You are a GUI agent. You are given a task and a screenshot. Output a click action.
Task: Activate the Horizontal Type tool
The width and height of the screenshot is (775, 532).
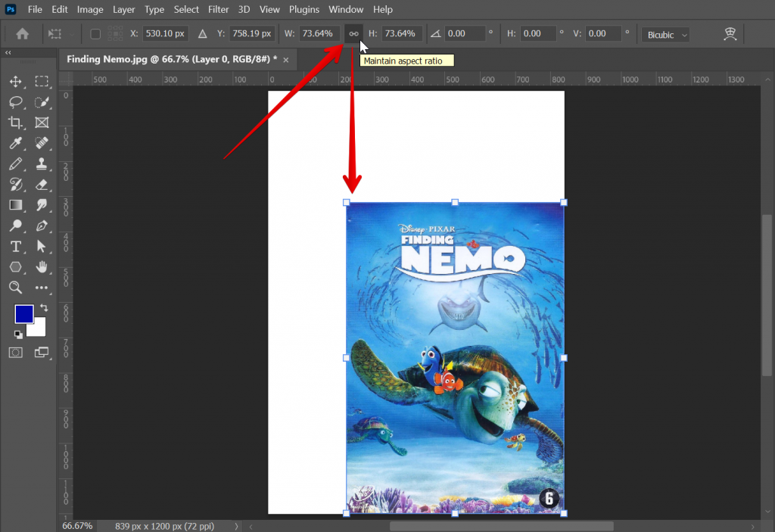(15, 247)
